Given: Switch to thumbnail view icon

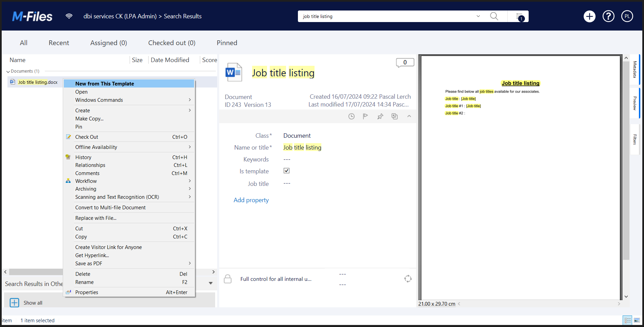Looking at the screenshot, I should tap(637, 320).
